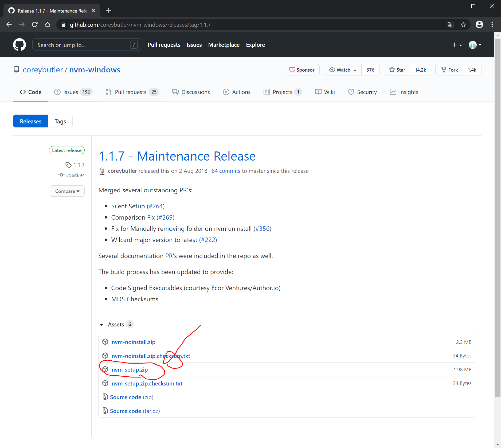
Task: Click the package icon beside nvm-noinstall.zip
Action: pyautogui.click(x=105, y=342)
